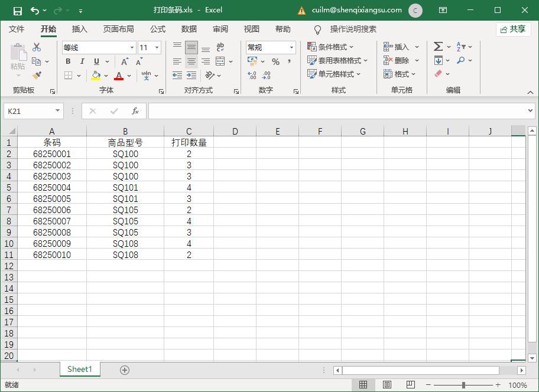Switch to the 审阅 Review tab
539x392 pixels.
(220, 29)
